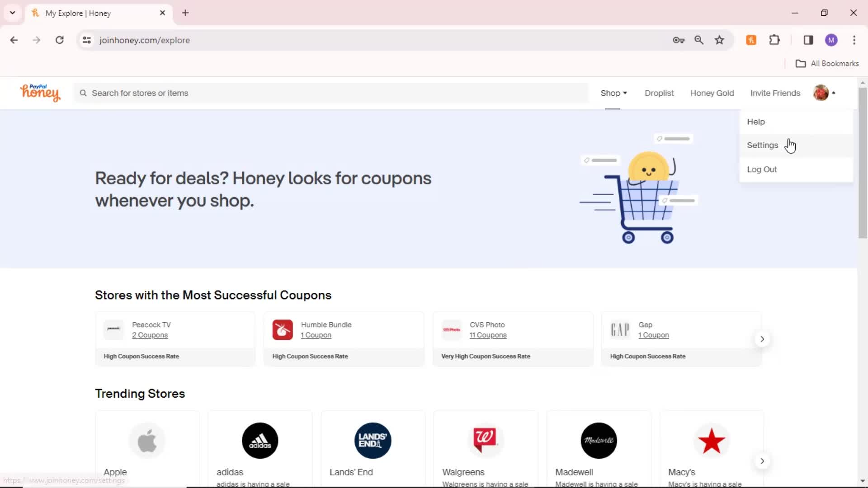Click the site information icon beside the URL

click(x=87, y=40)
